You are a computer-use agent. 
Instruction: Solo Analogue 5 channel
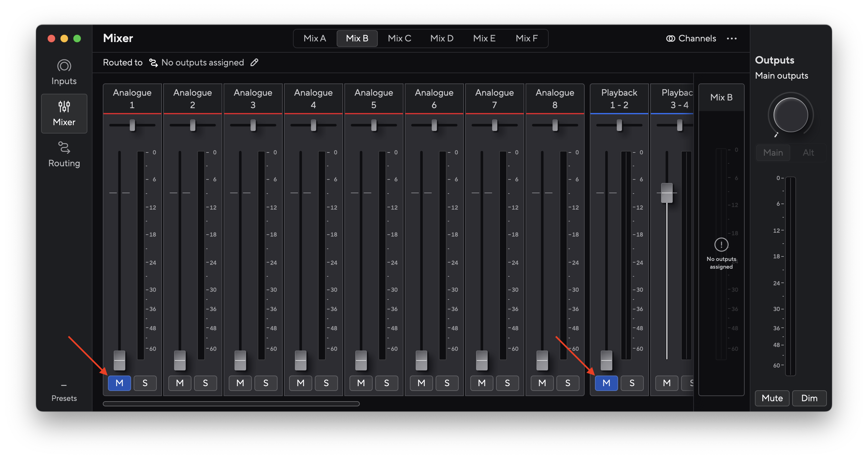pos(386,383)
